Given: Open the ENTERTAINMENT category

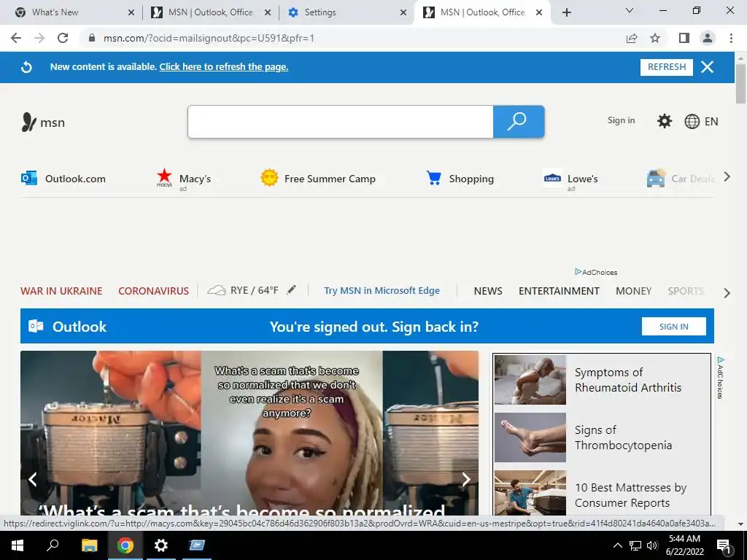Looking at the screenshot, I should 559,291.
